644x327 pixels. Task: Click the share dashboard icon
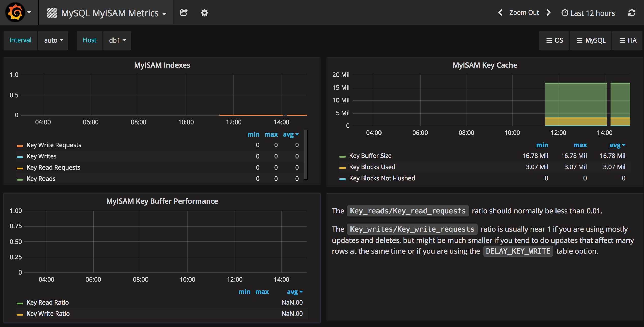(184, 12)
